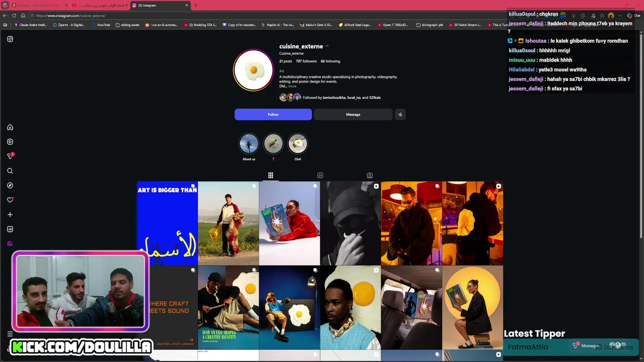Click chat username misuu_uuu
The image size is (644, 362).
tap(522, 60)
